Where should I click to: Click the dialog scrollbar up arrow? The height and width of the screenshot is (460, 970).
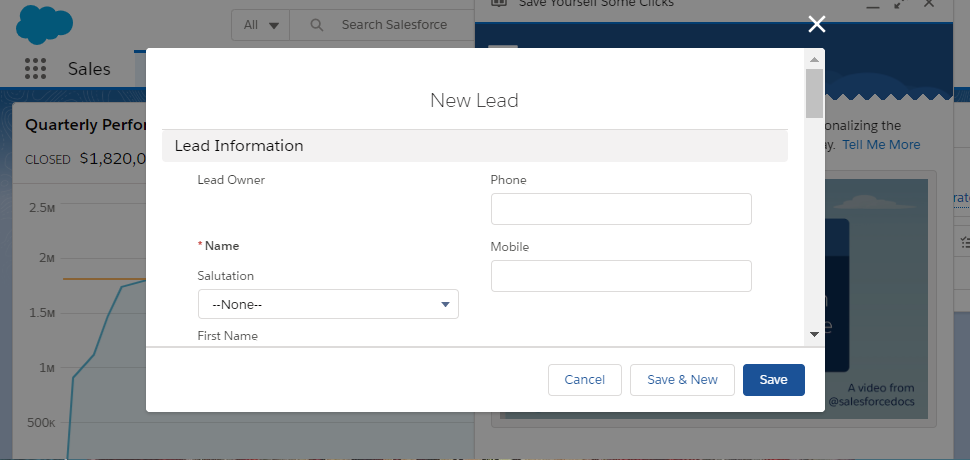pos(814,58)
